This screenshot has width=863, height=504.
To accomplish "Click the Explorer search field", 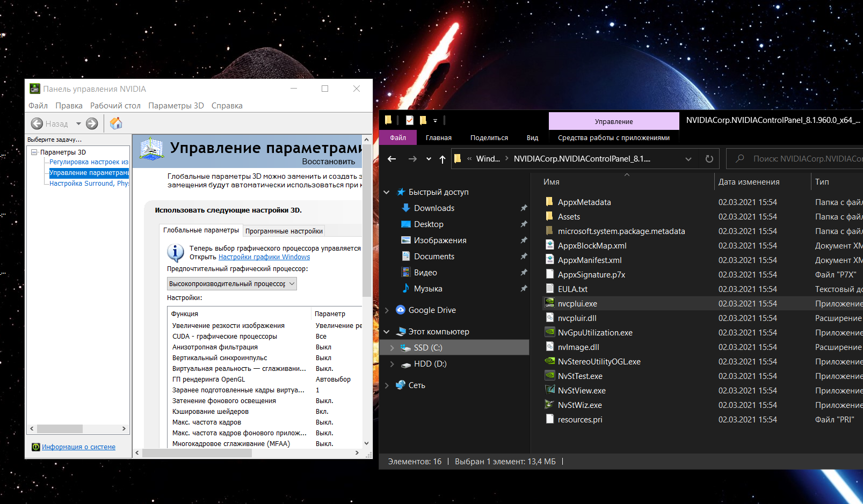I will tap(795, 159).
